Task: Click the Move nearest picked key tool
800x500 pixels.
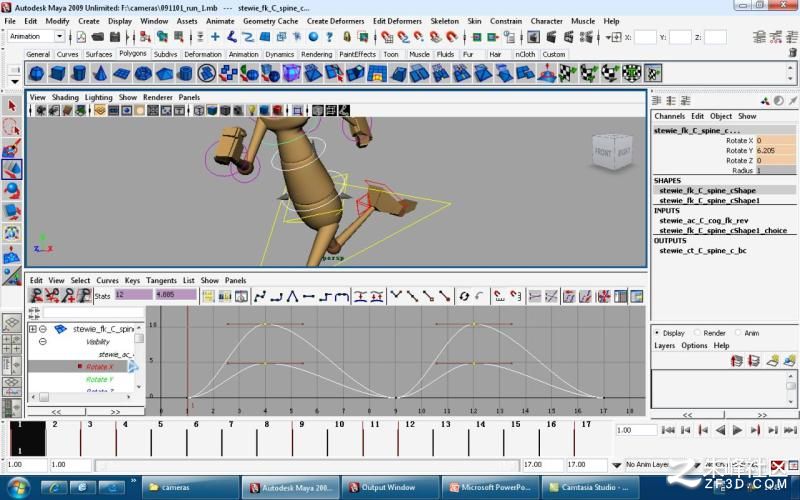Action: pos(36,295)
